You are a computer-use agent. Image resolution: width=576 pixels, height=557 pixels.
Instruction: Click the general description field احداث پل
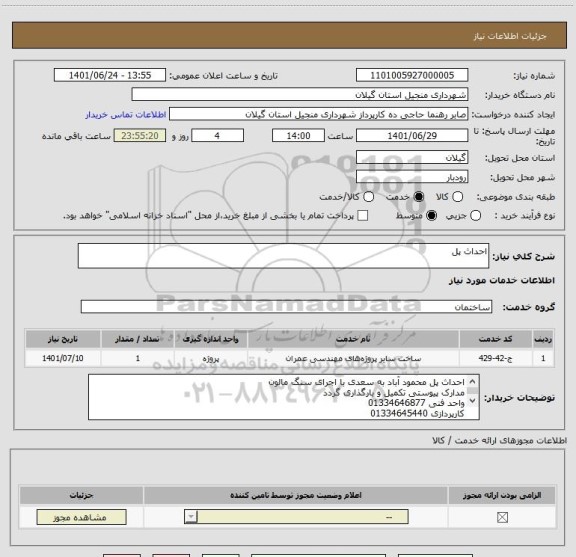[283, 256]
